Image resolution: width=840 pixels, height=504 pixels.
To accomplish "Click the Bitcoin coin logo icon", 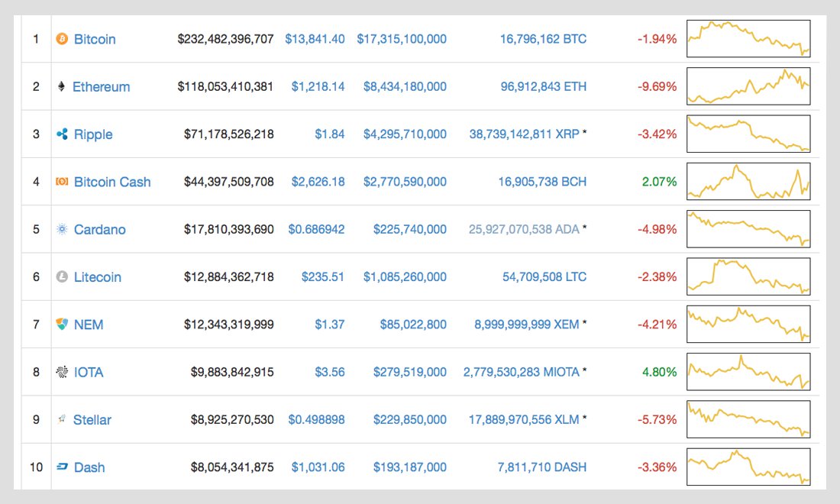I will [62, 38].
